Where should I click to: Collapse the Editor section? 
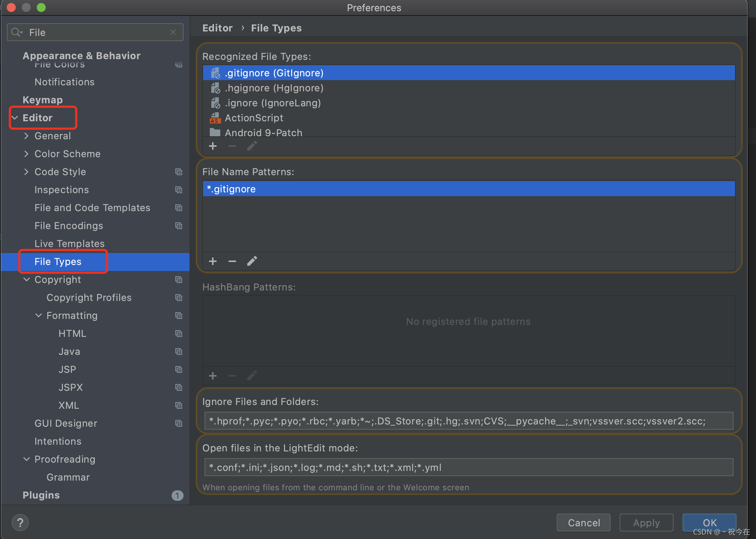(x=15, y=118)
